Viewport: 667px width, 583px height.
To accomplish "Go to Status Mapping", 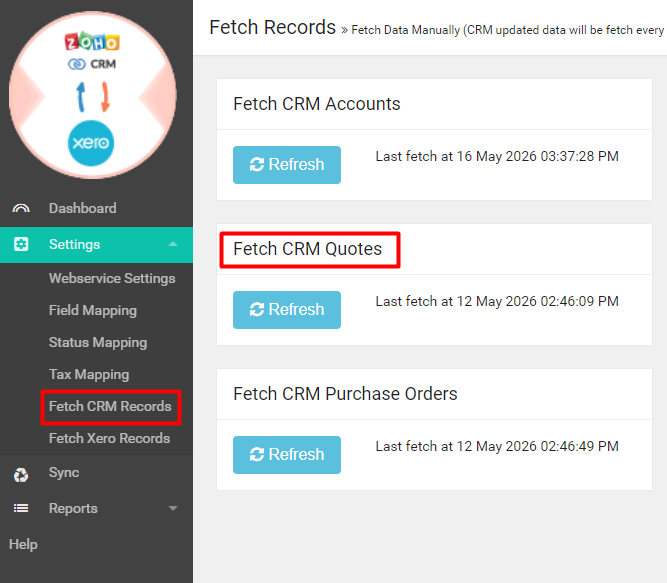I will pos(98,342).
